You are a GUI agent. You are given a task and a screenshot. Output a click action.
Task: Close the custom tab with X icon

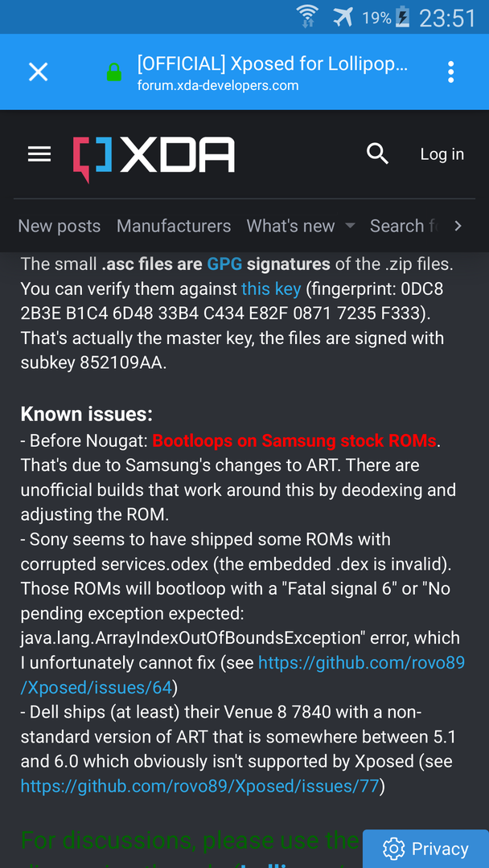[39, 72]
